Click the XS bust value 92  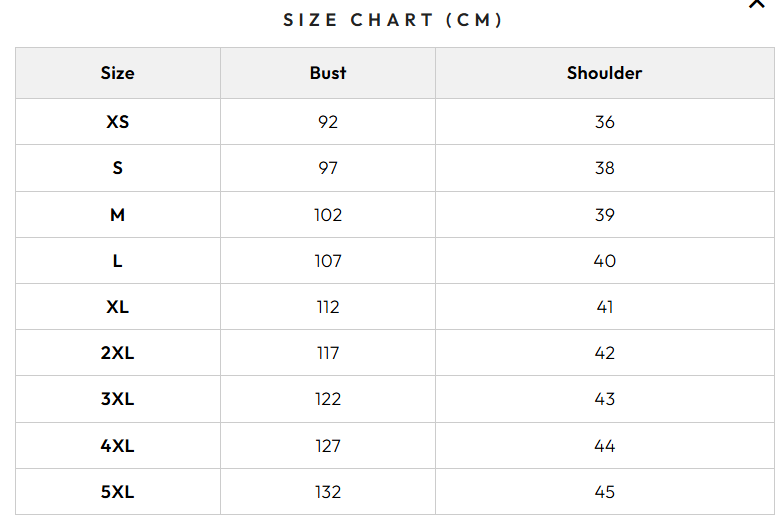point(328,122)
